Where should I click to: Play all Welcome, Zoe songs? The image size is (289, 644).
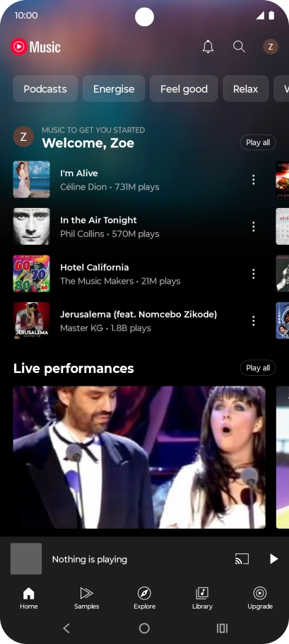click(258, 142)
